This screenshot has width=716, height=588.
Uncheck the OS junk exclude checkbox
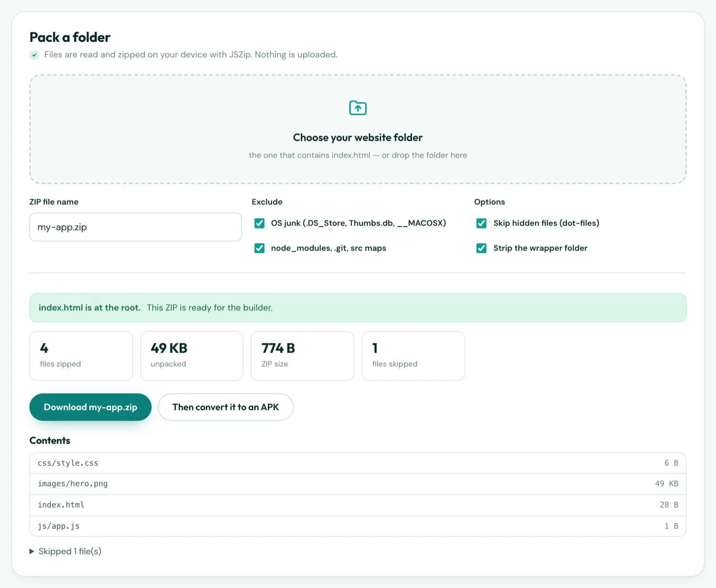260,223
